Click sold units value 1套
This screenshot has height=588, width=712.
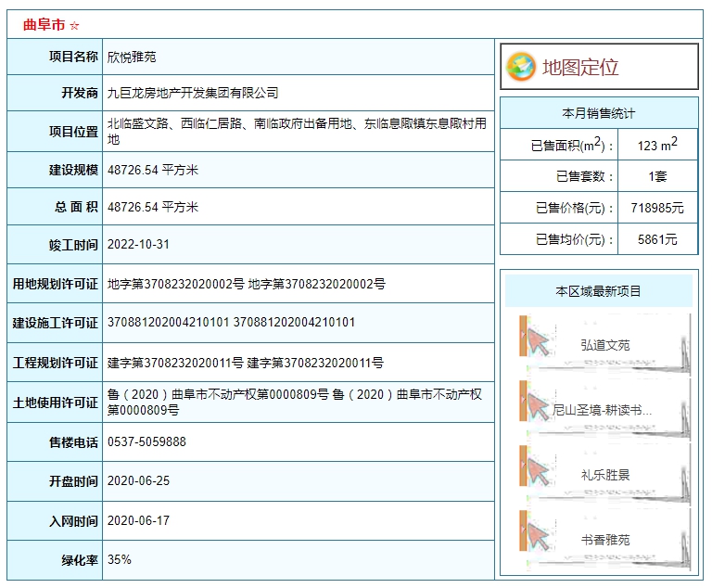tap(657, 176)
